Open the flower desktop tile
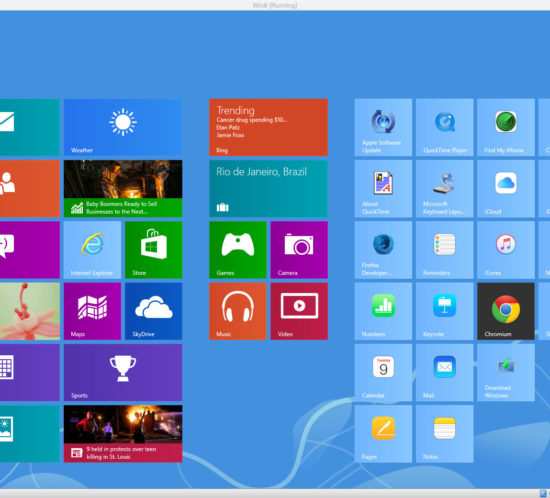The image size is (550, 498). click(x=29, y=311)
